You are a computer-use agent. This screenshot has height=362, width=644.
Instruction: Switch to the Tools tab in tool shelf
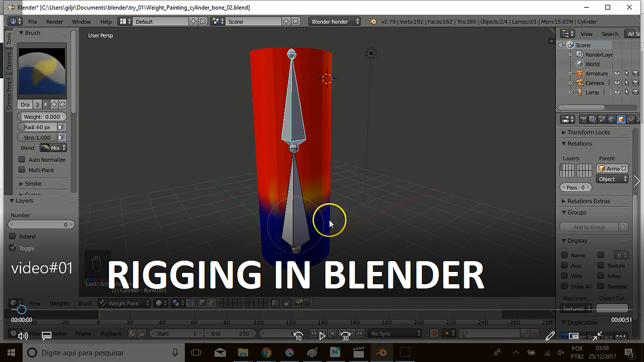coord(9,39)
